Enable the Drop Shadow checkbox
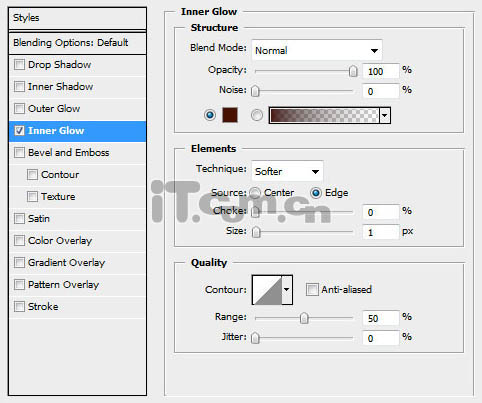The height and width of the screenshot is (403, 482). coord(19,64)
